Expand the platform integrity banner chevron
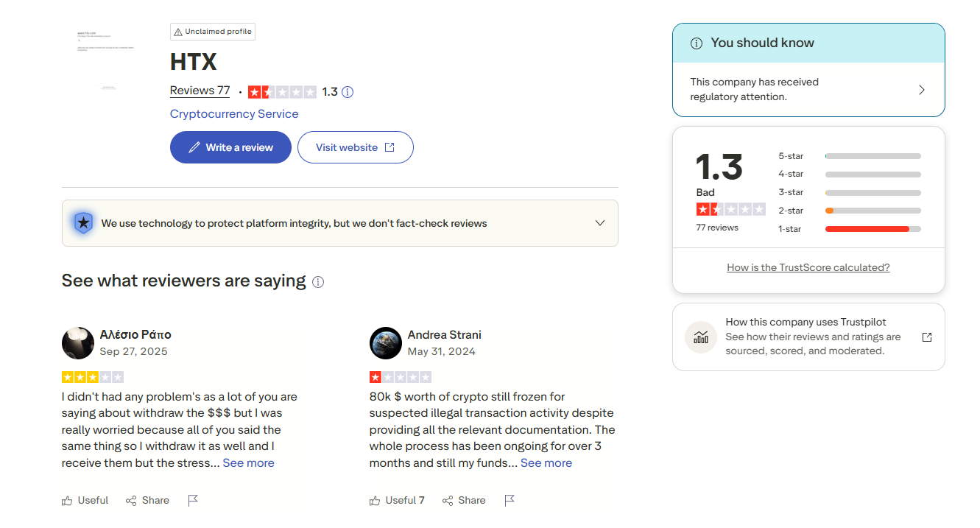980x528 pixels. pyautogui.click(x=600, y=223)
